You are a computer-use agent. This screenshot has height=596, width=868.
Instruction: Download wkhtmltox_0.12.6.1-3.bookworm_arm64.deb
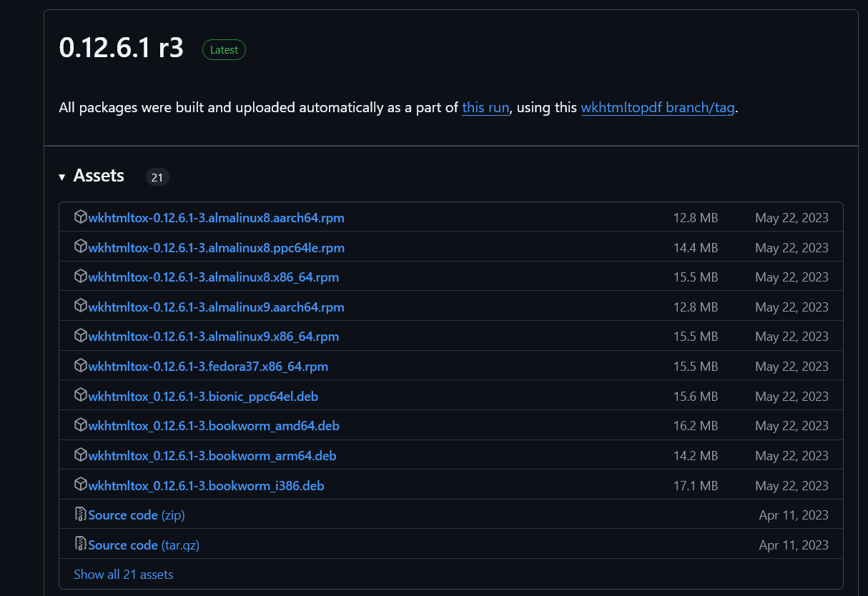(x=212, y=456)
